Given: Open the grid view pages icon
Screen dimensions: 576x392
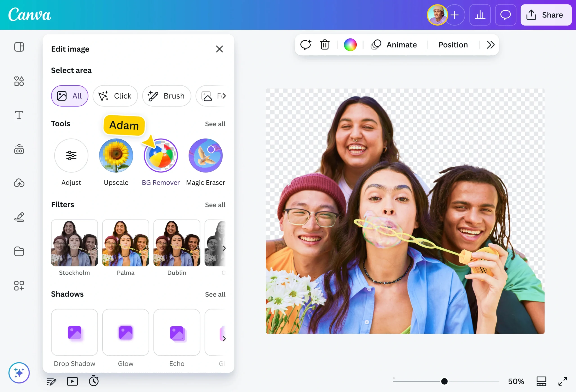Looking at the screenshot, I should [542, 381].
